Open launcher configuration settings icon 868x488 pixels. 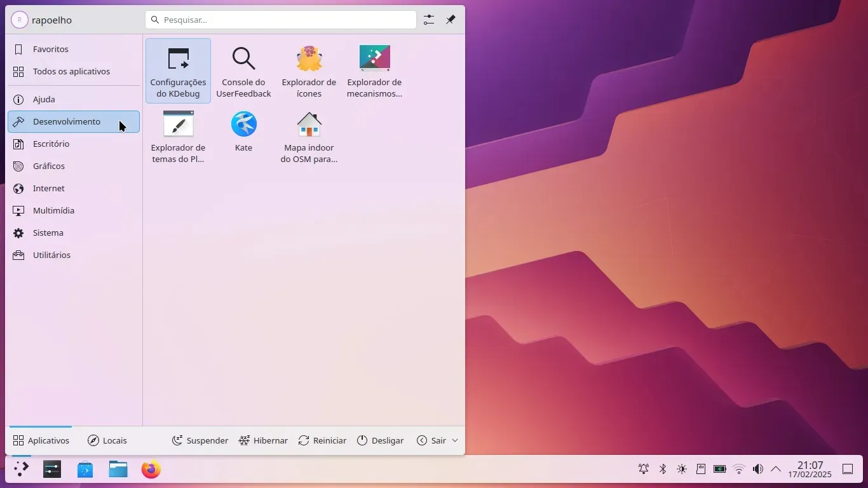[x=429, y=20]
